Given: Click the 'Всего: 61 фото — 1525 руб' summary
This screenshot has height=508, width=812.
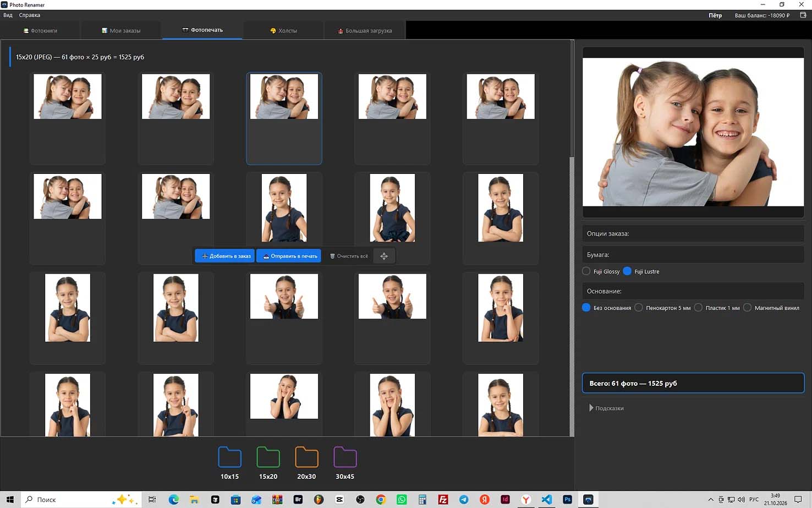Looking at the screenshot, I should point(693,384).
